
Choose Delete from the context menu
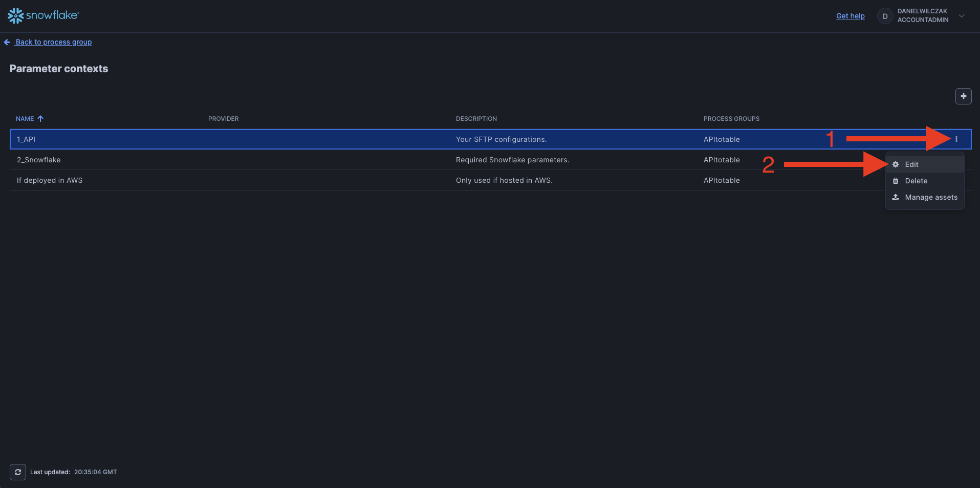point(916,181)
